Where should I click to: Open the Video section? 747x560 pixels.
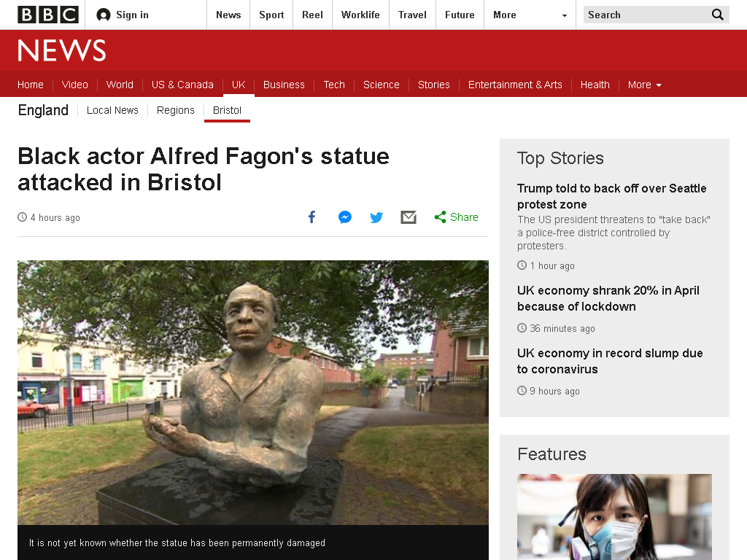[75, 85]
